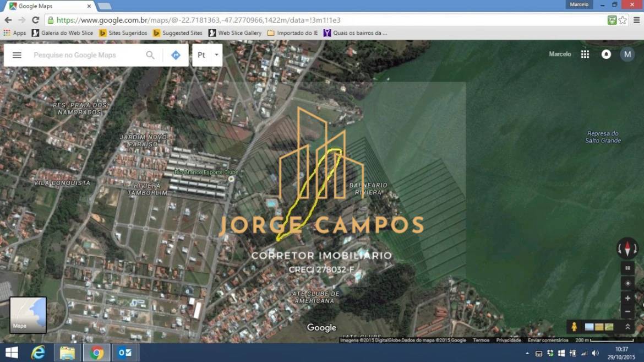Expand the imagery strip with double chevron
This screenshot has width=644, height=362.
(x=627, y=327)
